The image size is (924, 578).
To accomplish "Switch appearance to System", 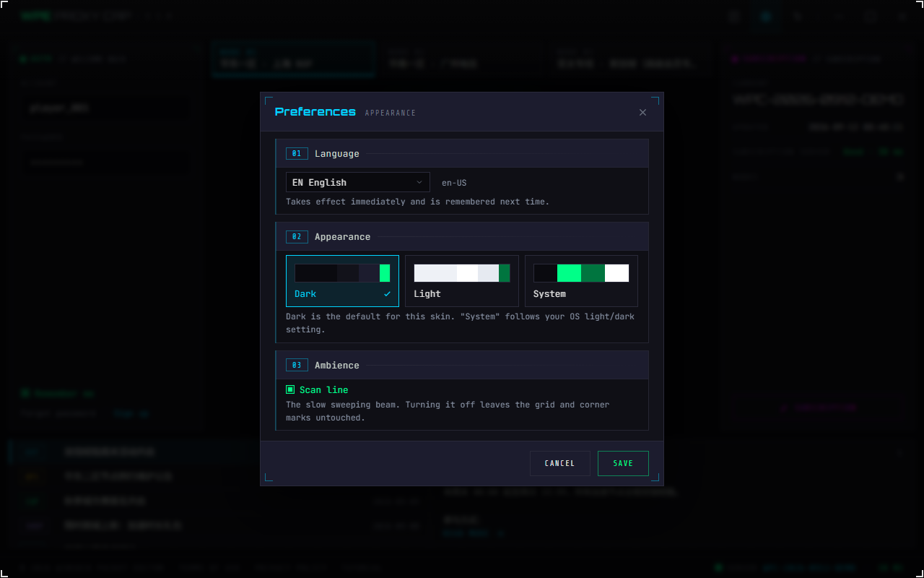I will (581, 281).
